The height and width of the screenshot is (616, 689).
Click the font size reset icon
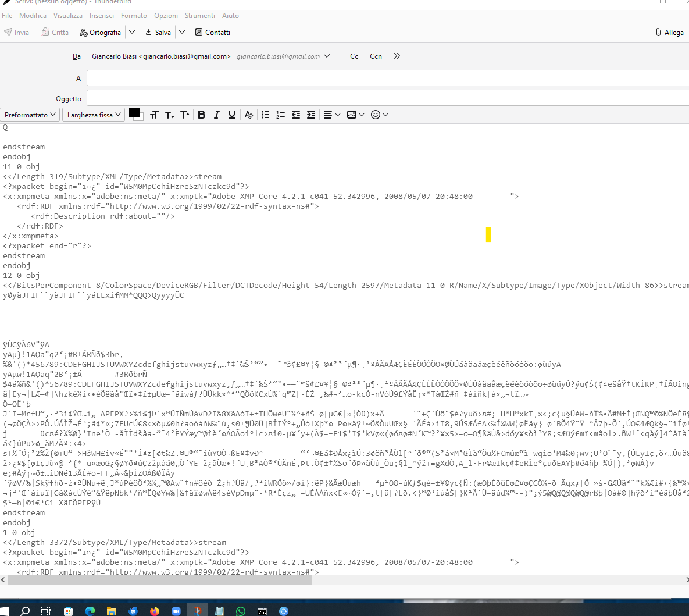pos(154,115)
